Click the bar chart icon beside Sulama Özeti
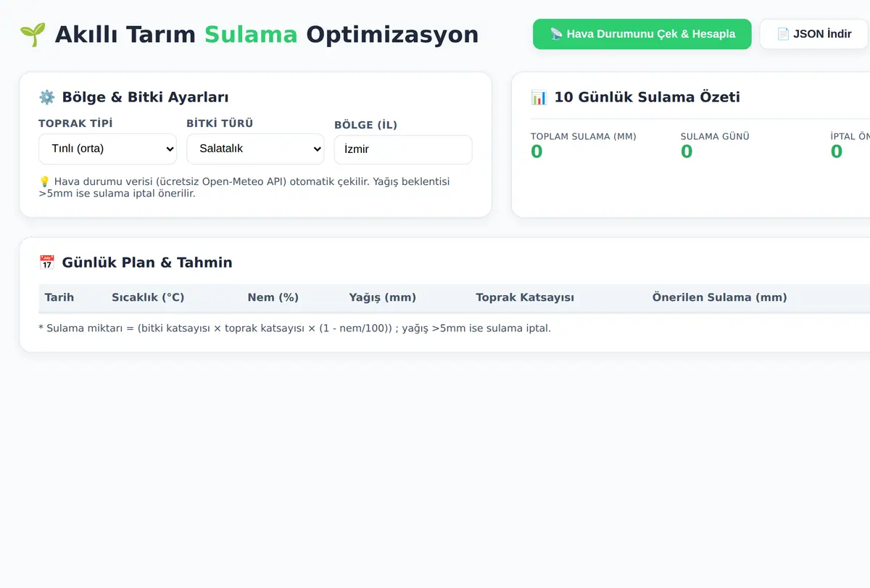This screenshot has height=588, width=870. [539, 97]
